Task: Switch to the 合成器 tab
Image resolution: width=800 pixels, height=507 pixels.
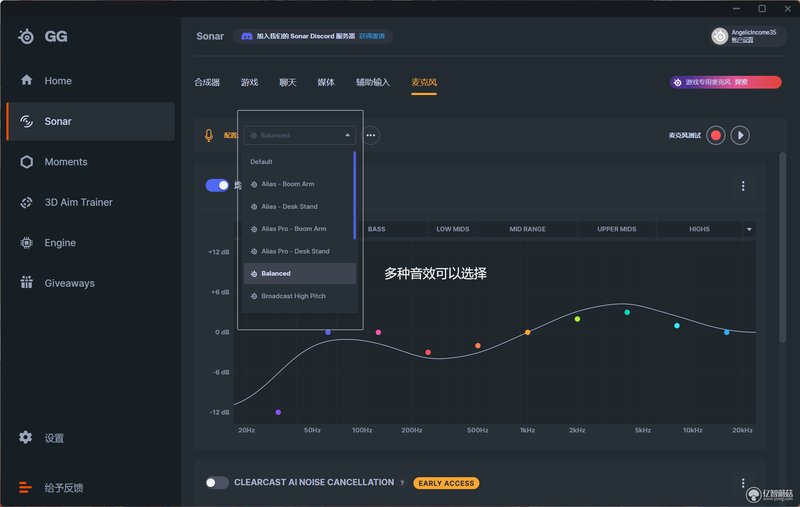Action: (207, 82)
